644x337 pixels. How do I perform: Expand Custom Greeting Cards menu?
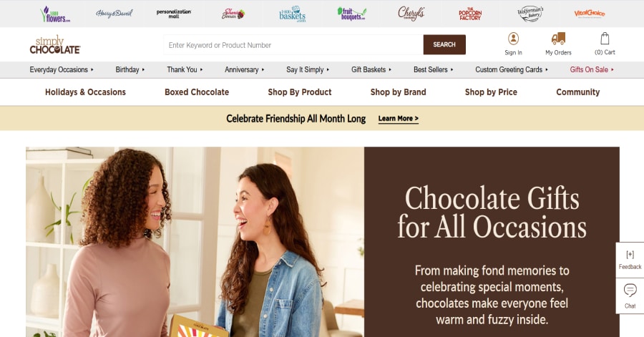pyautogui.click(x=512, y=70)
